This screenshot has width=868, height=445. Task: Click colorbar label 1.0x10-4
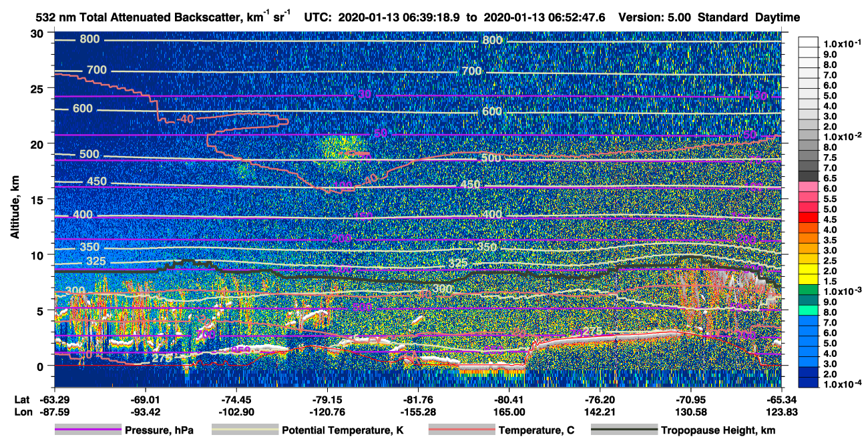(842, 385)
